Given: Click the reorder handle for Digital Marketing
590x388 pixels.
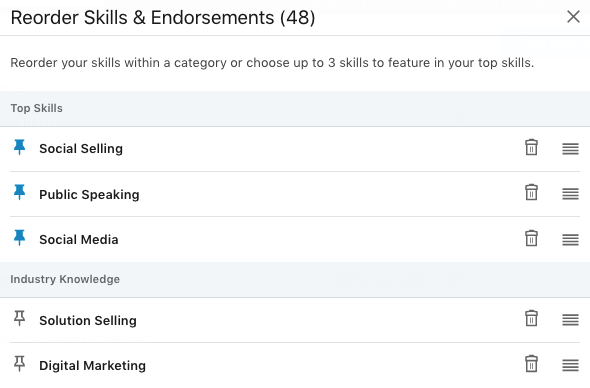Looking at the screenshot, I should [x=570, y=365].
